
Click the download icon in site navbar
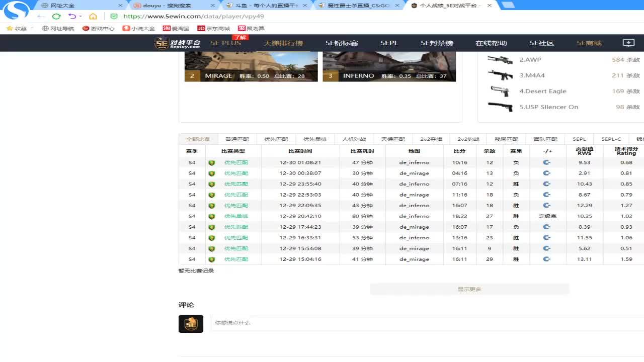click(628, 43)
